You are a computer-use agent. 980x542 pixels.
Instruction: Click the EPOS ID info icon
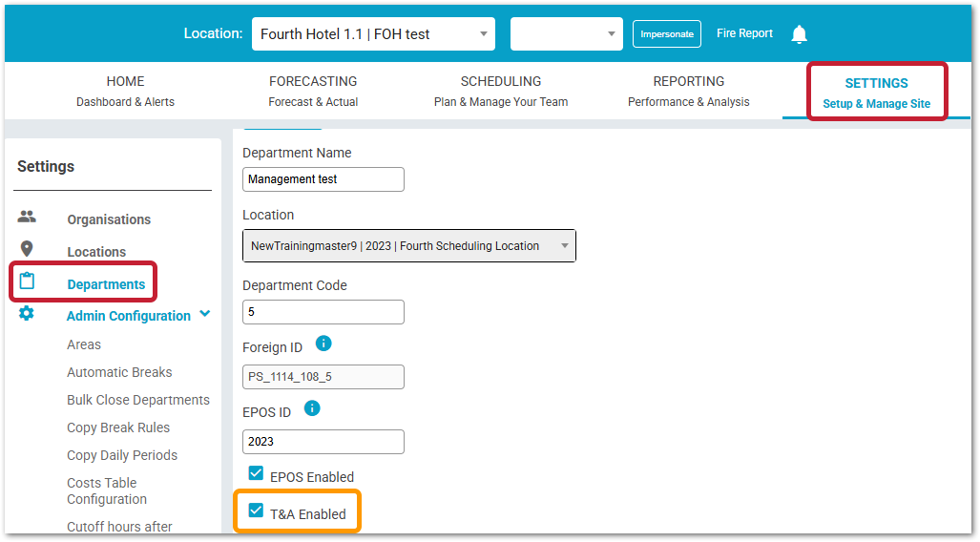pyautogui.click(x=312, y=408)
